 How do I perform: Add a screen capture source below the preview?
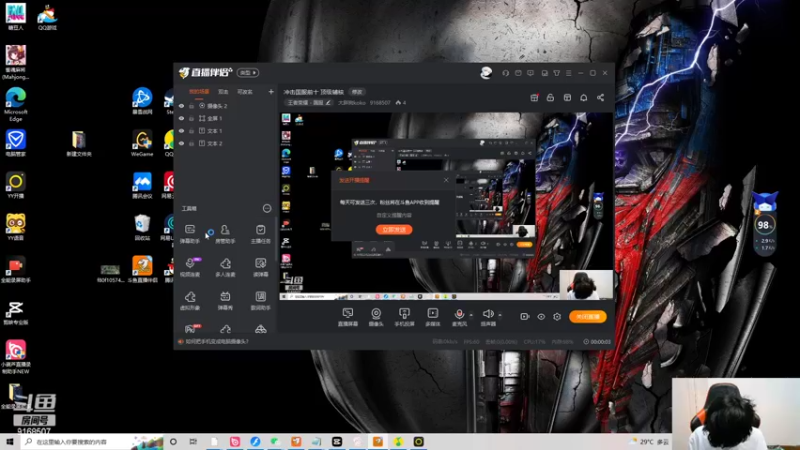pos(348,317)
